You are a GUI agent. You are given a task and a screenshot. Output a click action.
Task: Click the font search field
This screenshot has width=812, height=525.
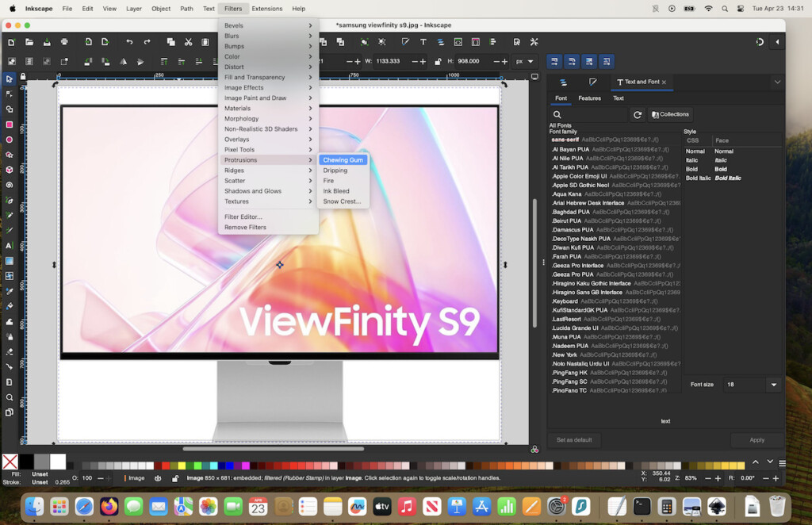[588, 114]
